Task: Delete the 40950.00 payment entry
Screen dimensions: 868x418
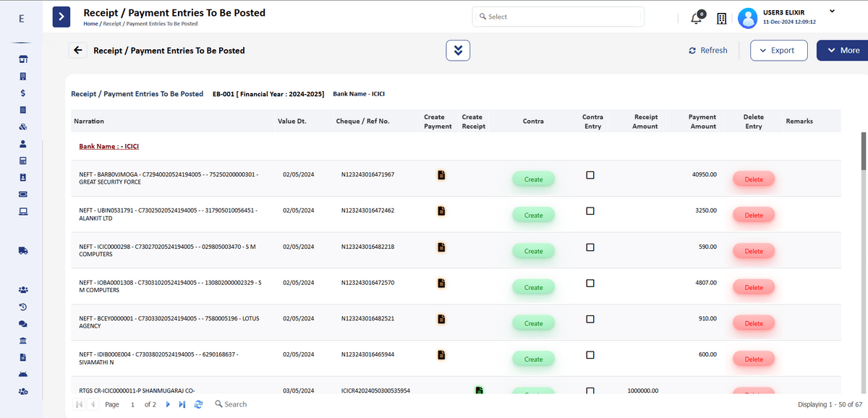Action: (754, 179)
